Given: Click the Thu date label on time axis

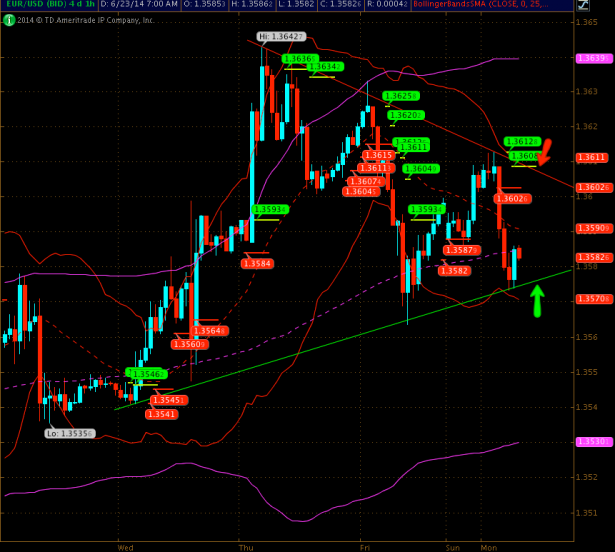Looking at the screenshot, I should [x=246, y=547].
